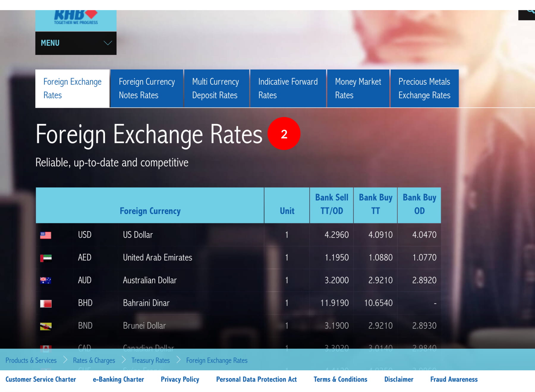Click the Bahrain flag icon
The height and width of the screenshot is (392, 535).
(x=46, y=304)
